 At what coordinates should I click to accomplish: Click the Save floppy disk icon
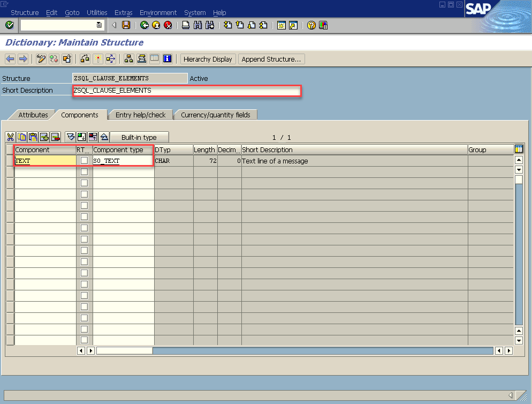tap(126, 25)
